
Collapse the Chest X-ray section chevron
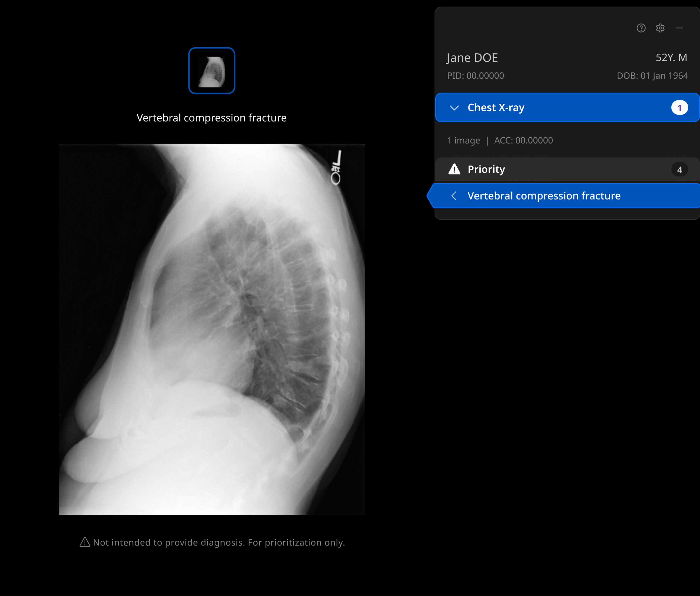click(454, 108)
